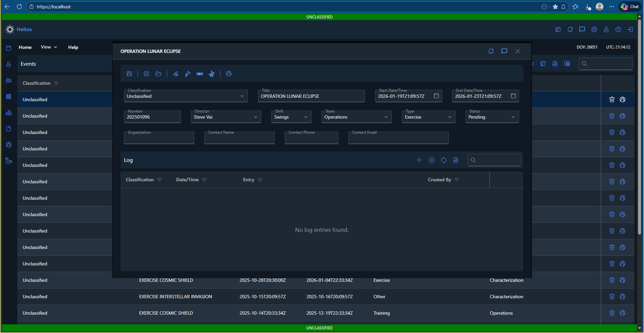Export the log with the xlsx icon
The height and width of the screenshot is (333, 644).
[456, 160]
